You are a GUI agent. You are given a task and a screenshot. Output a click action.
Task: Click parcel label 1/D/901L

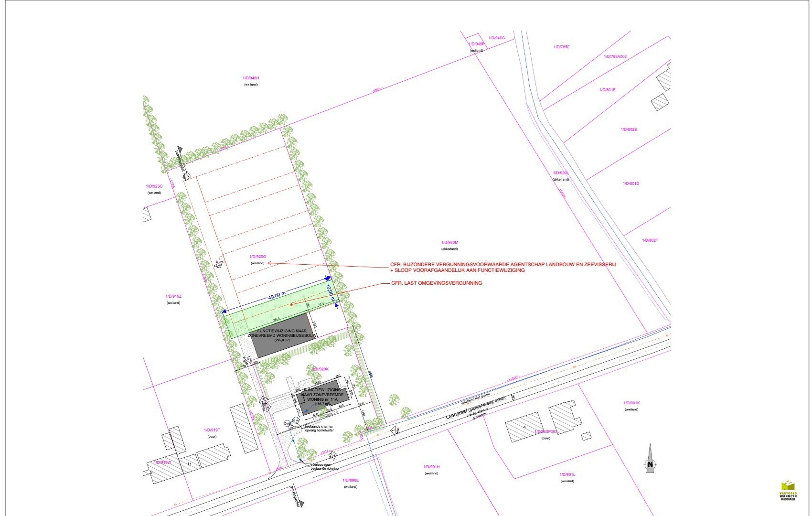click(567, 474)
